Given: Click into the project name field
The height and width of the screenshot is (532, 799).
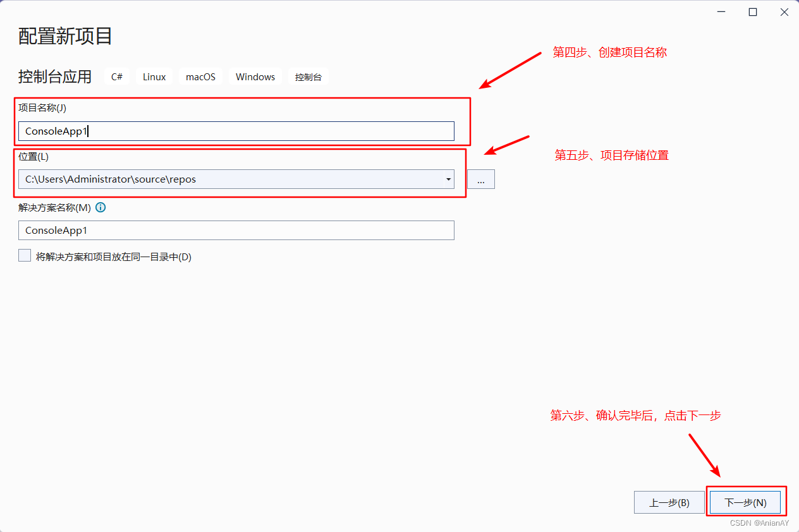Looking at the screenshot, I should (236, 131).
